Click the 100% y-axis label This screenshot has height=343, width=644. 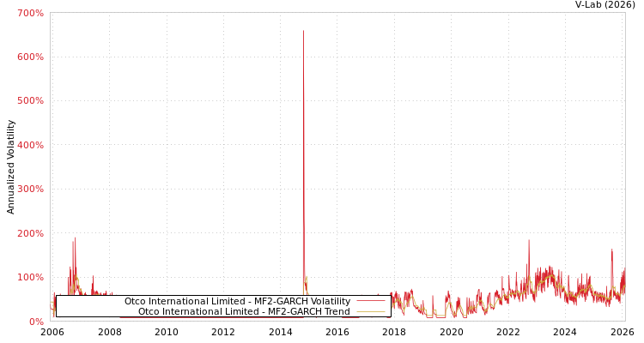coord(30,277)
